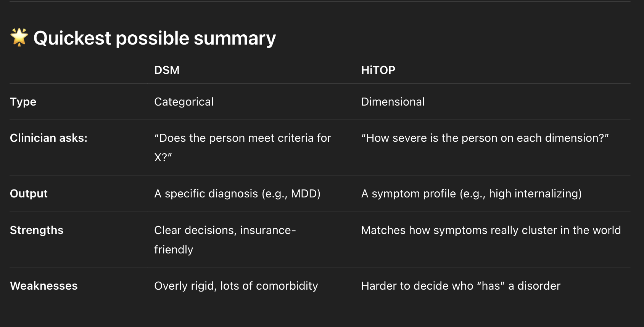
Task: Click the "Weaknesses" row label
Action: (43, 286)
